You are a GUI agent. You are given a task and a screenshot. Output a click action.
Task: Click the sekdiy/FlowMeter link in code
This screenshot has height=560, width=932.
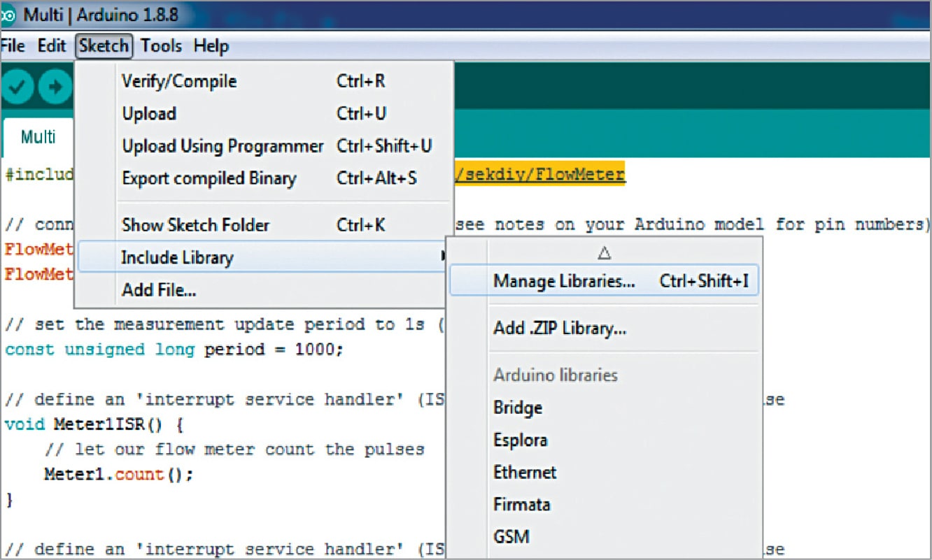(x=539, y=174)
